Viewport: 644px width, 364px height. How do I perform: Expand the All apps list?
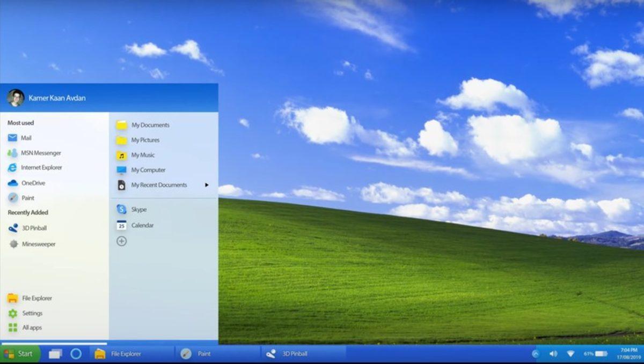[32, 328]
